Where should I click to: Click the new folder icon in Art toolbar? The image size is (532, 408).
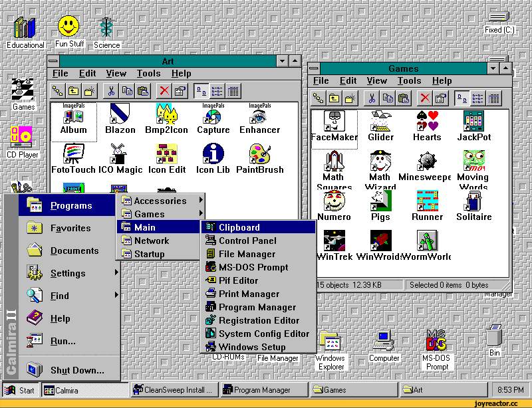pyautogui.click(x=90, y=91)
